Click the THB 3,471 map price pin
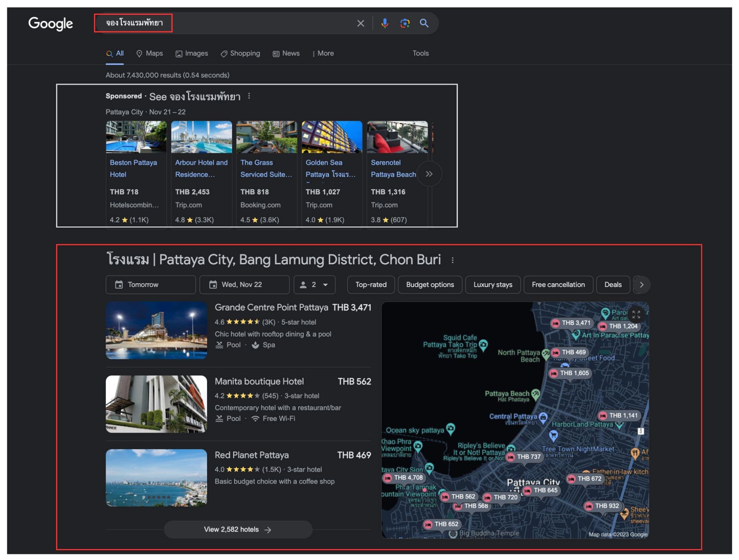 (x=572, y=323)
